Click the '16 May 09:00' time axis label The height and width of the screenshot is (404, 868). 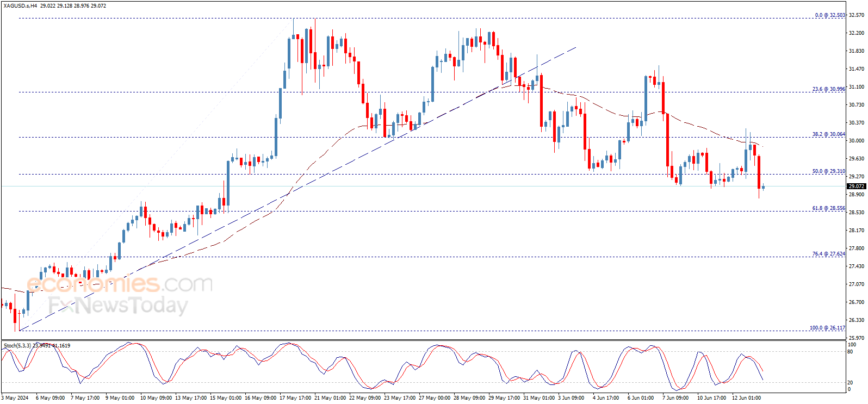(x=261, y=398)
